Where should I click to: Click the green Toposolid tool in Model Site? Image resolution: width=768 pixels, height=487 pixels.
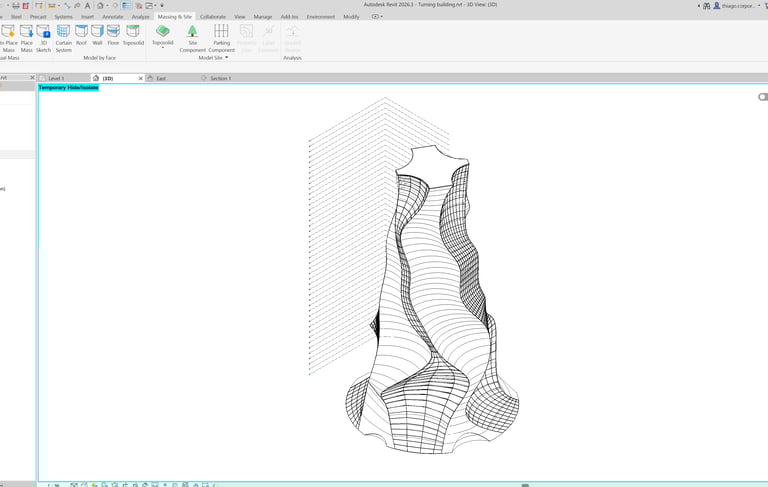(x=163, y=34)
